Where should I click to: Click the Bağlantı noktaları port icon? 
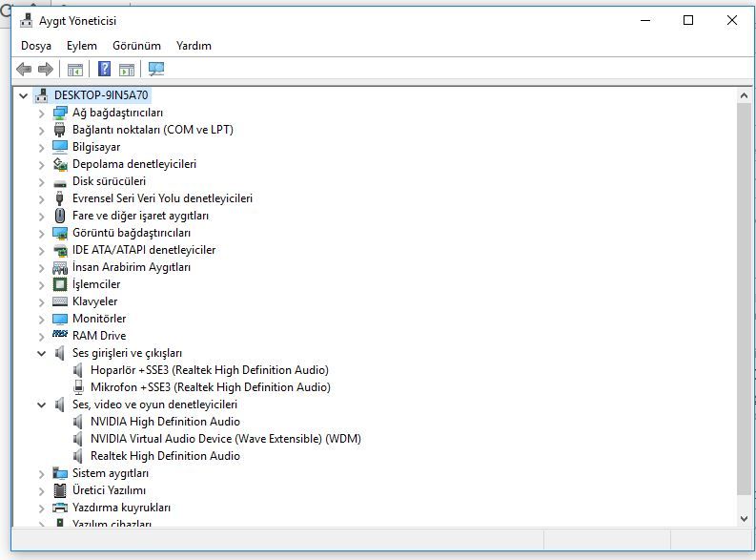click(x=60, y=130)
